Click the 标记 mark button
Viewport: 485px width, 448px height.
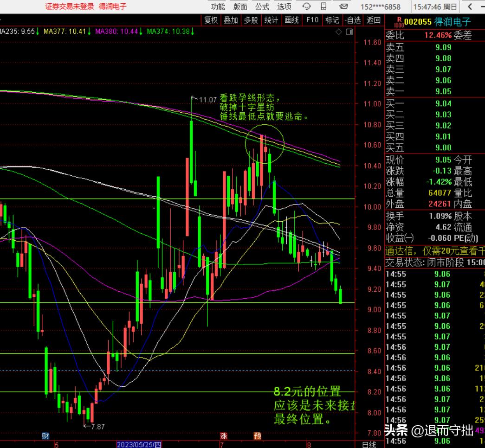tap(332, 20)
